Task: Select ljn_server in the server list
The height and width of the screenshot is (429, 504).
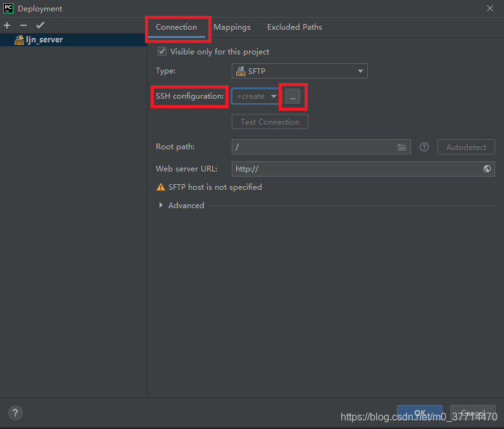Action: click(44, 40)
